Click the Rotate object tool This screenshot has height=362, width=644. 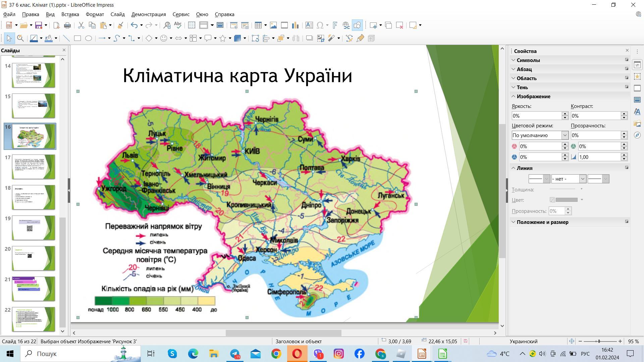[x=255, y=38]
